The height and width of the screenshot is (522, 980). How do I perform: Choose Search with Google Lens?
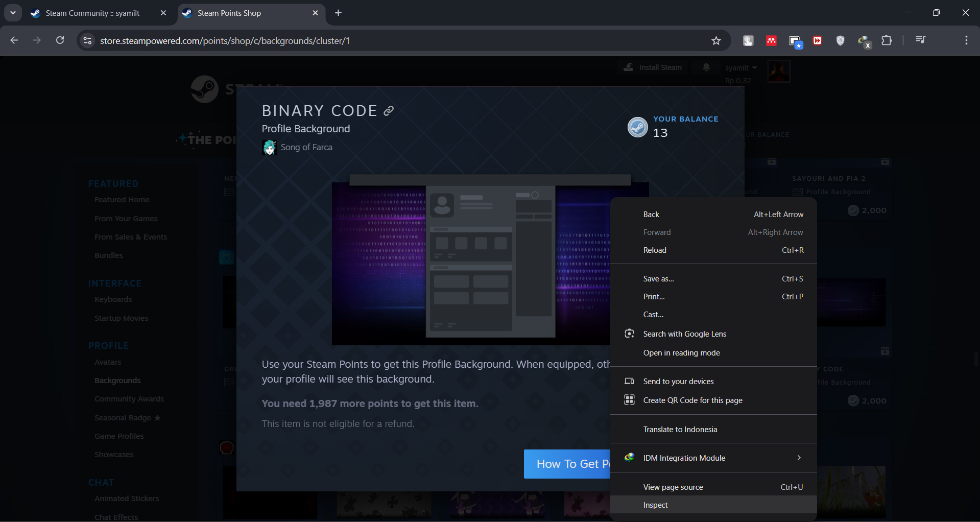tap(713, 334)
